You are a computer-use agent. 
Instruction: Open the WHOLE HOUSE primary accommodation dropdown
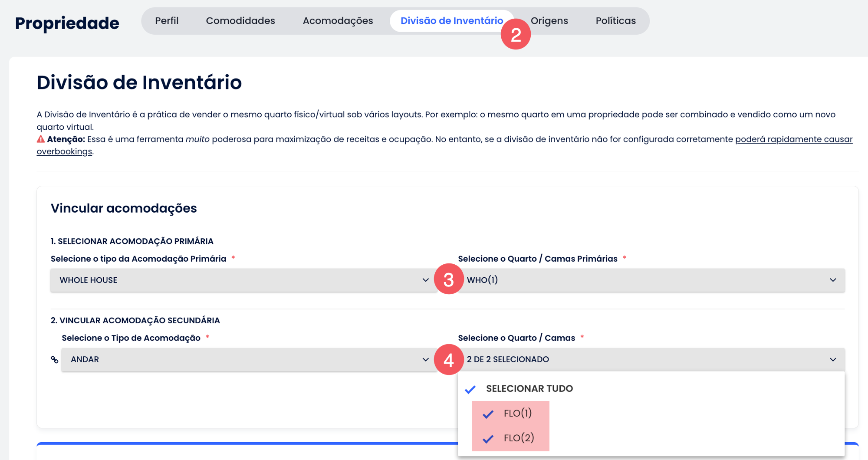(x=243, y=280)
